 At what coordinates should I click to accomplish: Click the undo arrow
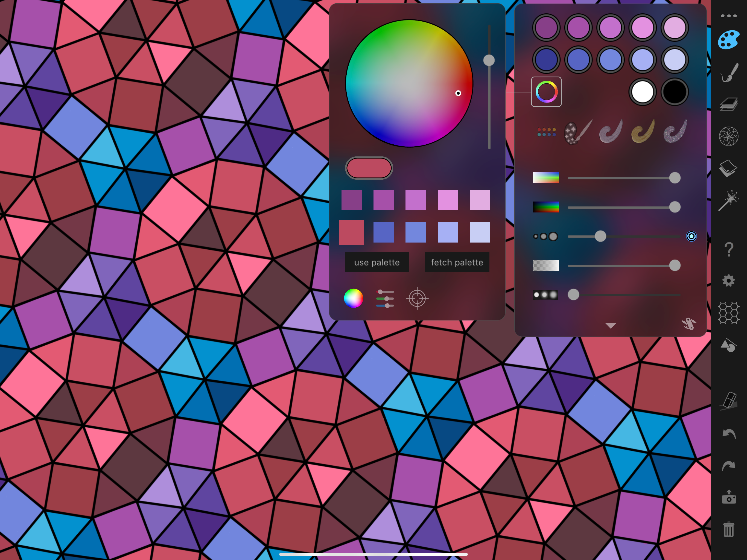[x=728, y=433]
